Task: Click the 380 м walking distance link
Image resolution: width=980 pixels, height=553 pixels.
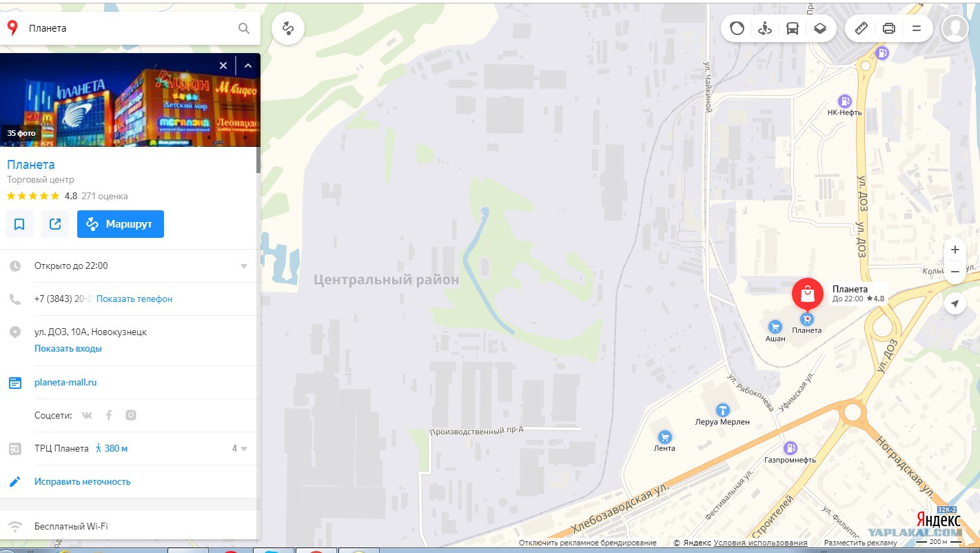Action: coord(111,449)
